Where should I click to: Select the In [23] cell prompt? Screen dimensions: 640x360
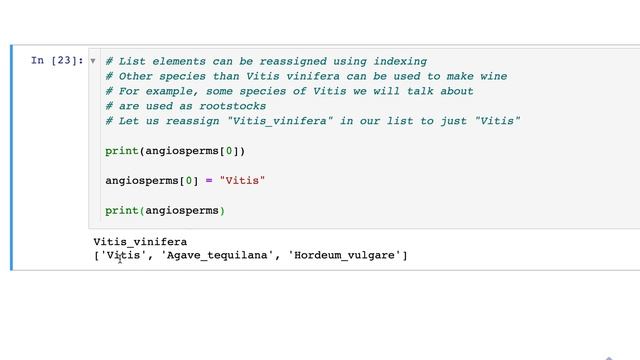(x=57, y=60)
